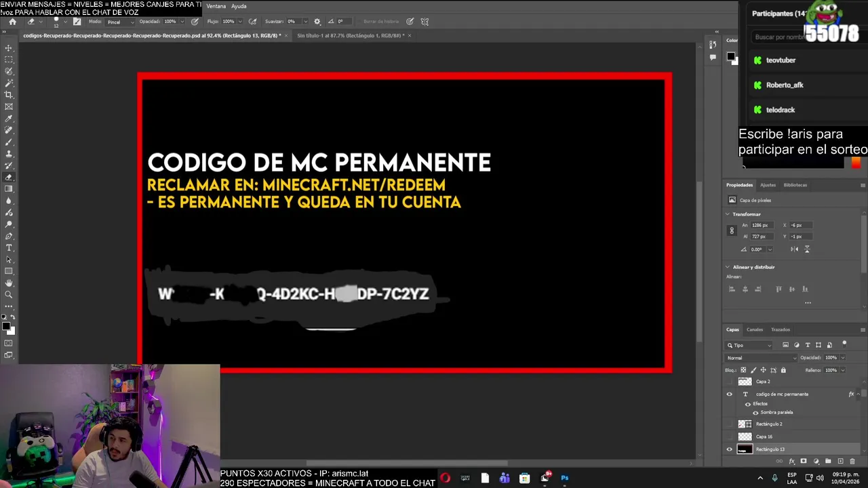Select the Hand tool

click(9, 283)
